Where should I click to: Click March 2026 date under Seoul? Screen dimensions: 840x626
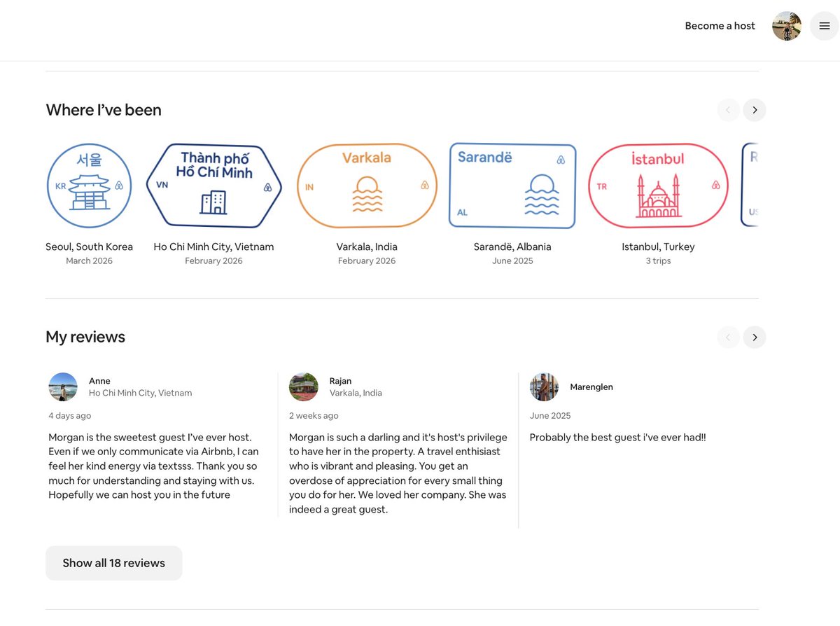click(89, 260)
